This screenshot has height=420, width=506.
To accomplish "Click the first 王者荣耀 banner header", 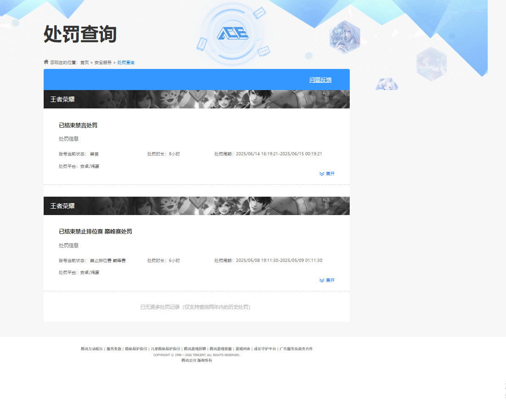I will (63, 98).
